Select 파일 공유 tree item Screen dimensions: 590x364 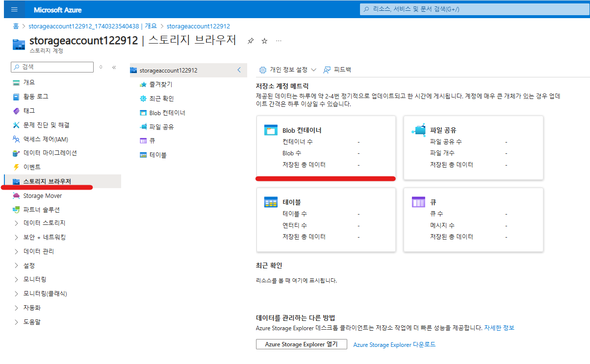(162, 127)
